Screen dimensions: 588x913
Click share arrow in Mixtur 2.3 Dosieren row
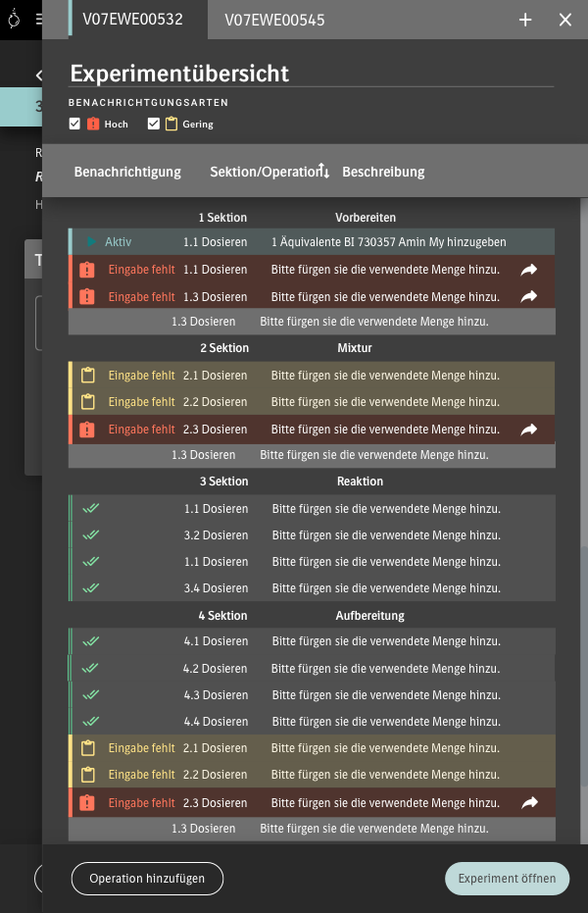click(529, 430)
